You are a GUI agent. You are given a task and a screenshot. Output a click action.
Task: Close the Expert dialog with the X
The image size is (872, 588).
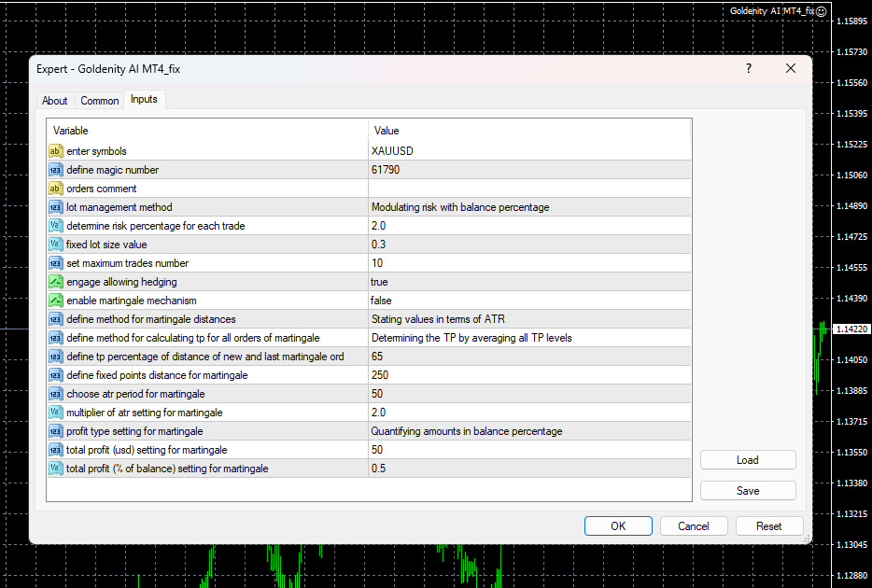(x=790, y=68)
